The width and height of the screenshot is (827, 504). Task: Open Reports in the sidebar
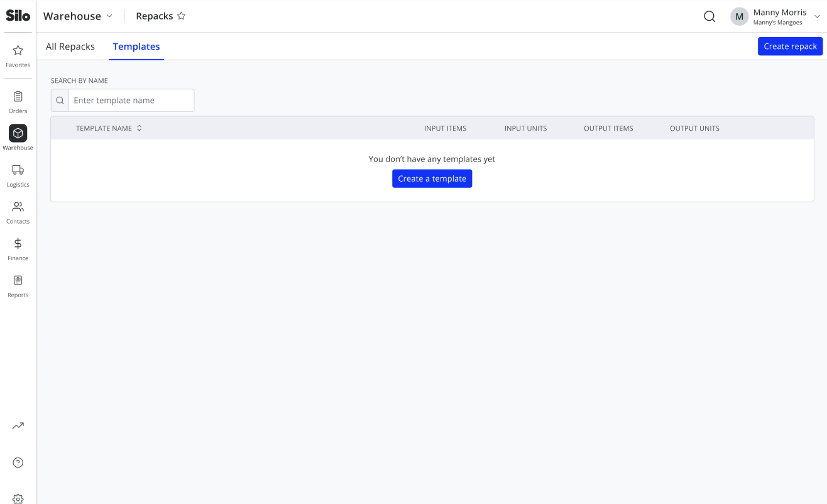(18, 286)
